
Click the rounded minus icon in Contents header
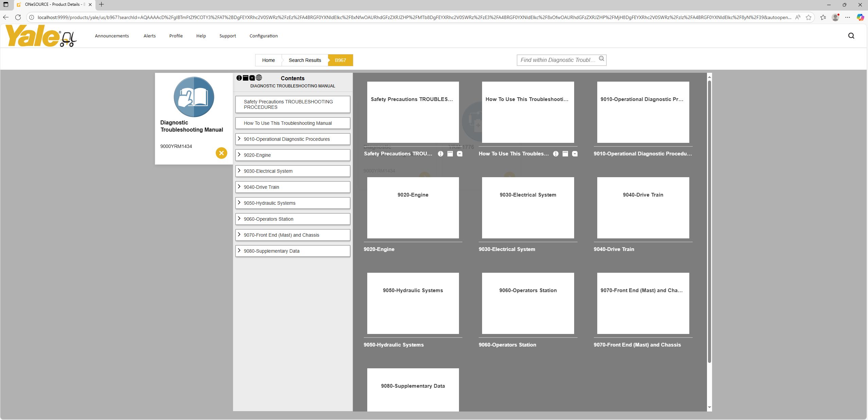pyautogui.click(x=252, y=78)
